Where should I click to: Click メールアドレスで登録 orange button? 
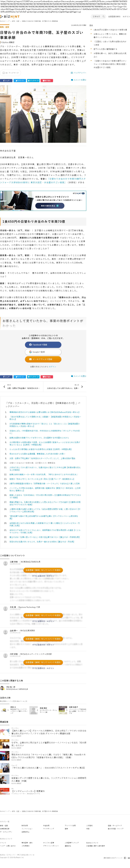click(43, 359)
